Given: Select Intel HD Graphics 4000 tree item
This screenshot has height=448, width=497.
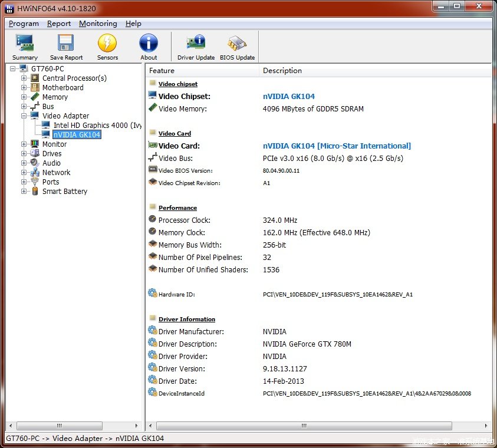Looking at the screenshot, I should pos(98,125).
